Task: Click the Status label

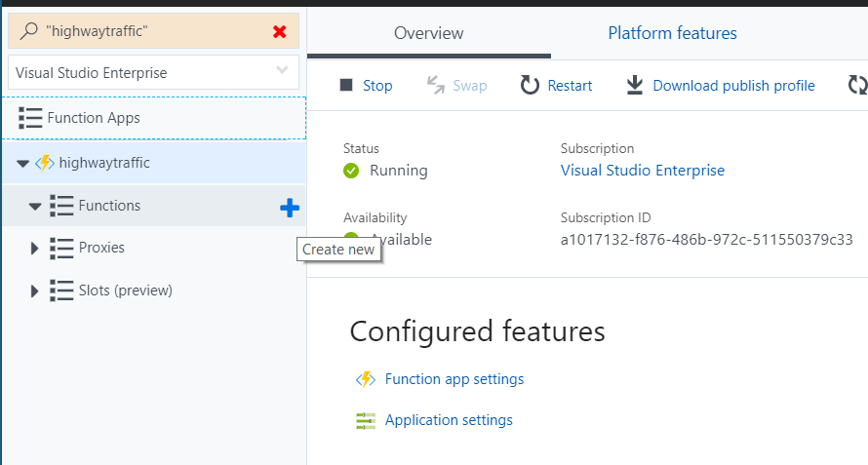Action: point(361,148)
